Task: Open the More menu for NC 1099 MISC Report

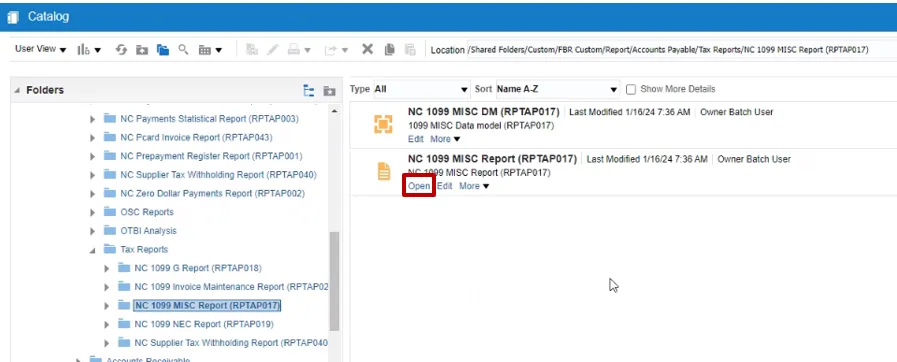Action: coord(474,186)
